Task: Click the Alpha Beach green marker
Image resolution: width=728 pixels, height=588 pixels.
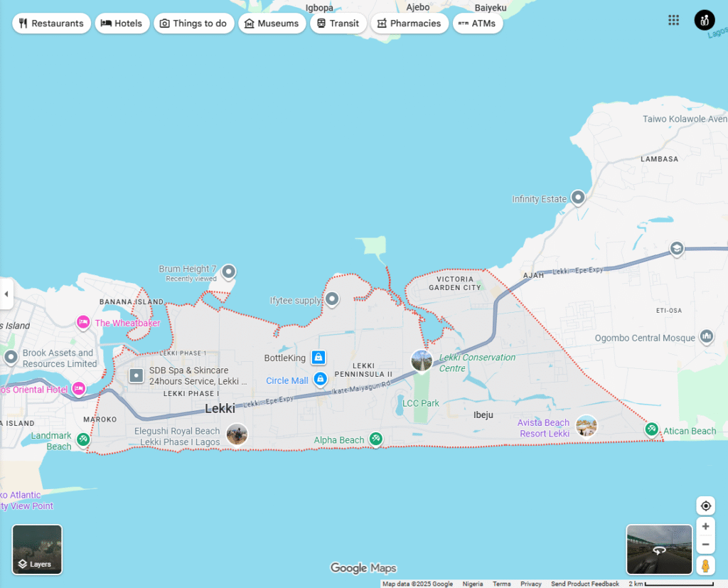Action: (x=375, y=439)
